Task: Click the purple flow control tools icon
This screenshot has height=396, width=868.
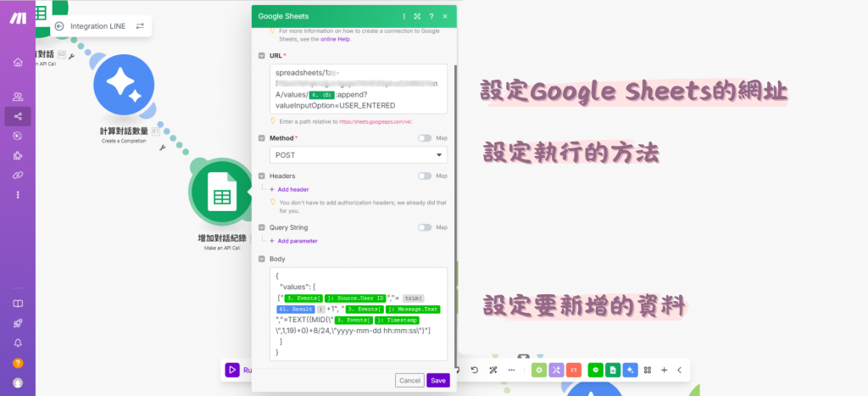Action: pyautogui.click(x=556, y=370)
